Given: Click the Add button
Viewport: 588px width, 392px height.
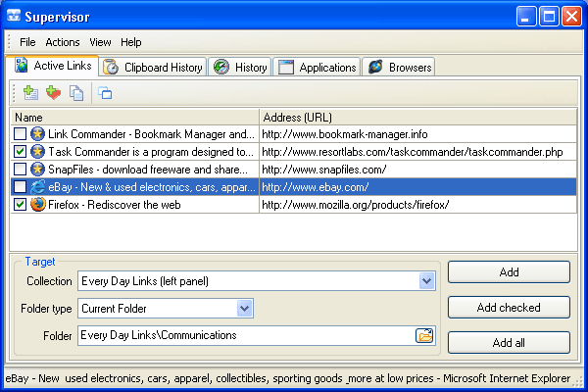Looking at the screenshot, I should (x=509, y=272).
